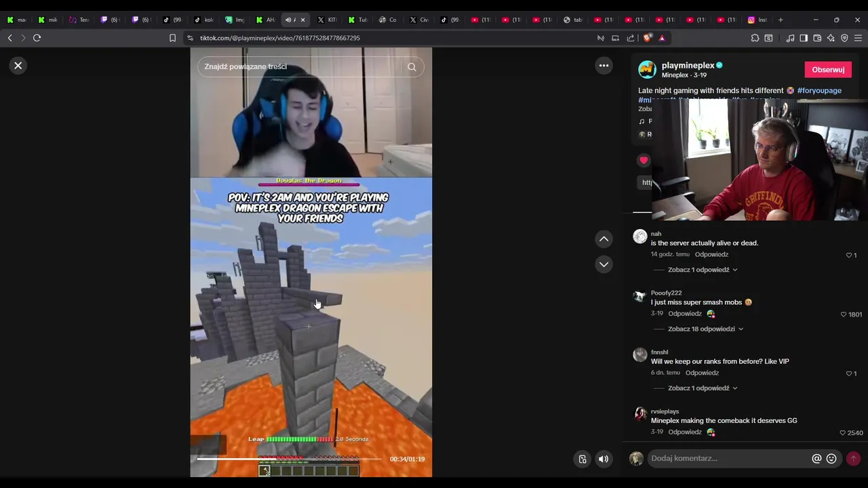Switch to the 'Tub' browser tab

pyautogui.click(x=357, y=20)
